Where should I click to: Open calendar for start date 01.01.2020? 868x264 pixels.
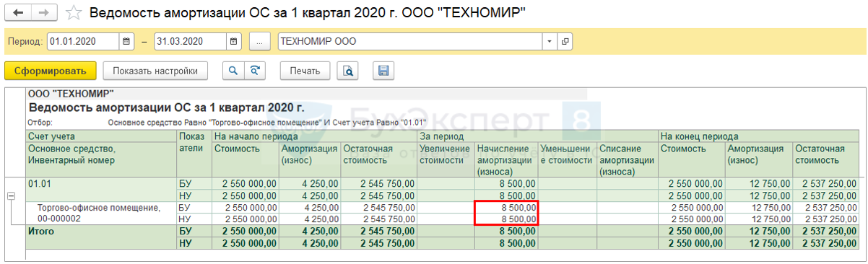coord(126,42)
